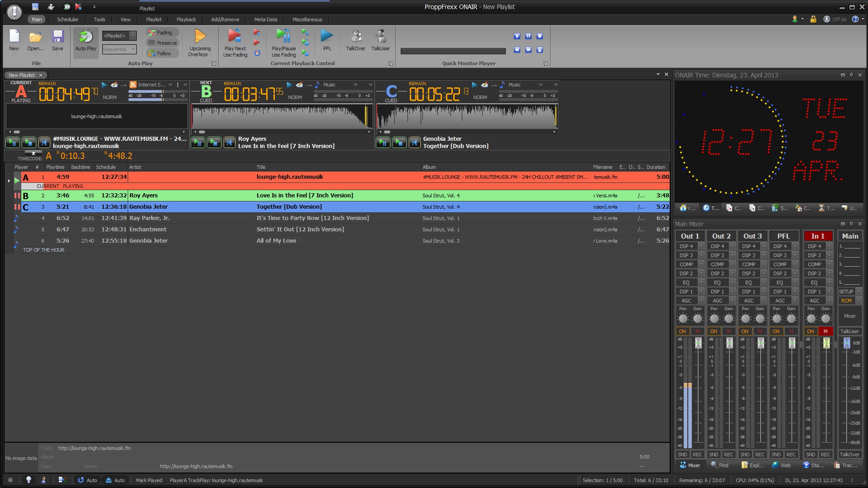This screenshot has width=868, height=488.
Task: Click the Mark Played status bar button
Action: point(149,480)
